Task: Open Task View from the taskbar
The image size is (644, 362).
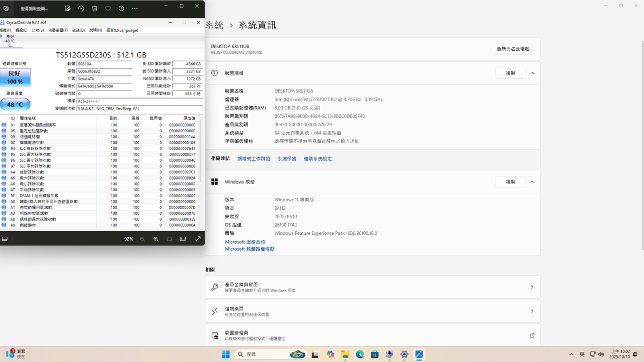Action: (315, 354)
